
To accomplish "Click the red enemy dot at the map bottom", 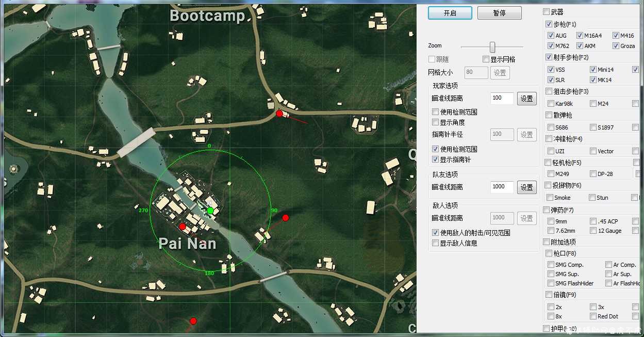I will coord(193,321).
